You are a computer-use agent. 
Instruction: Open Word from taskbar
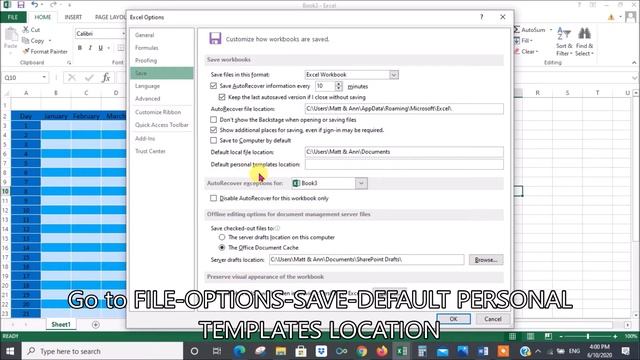(x=483, y=351)
